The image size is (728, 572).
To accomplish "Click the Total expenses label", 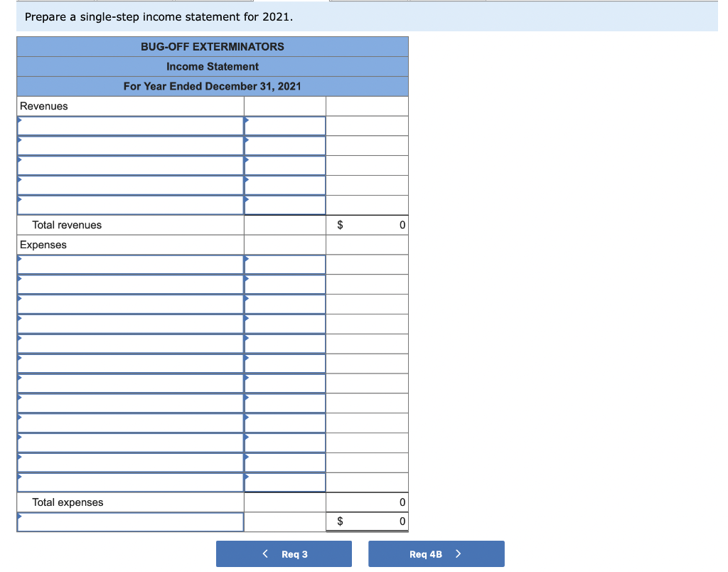I will 68,502.
